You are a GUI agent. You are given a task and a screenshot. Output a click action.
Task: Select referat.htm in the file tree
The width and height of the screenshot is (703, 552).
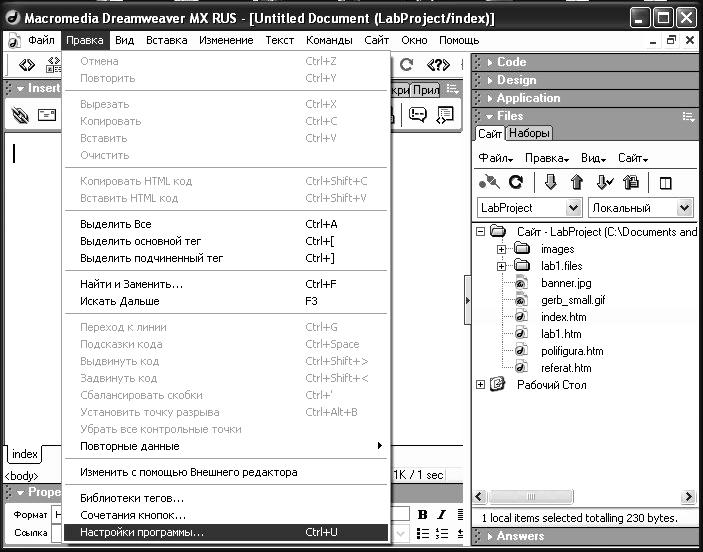(x=566, y=368)
